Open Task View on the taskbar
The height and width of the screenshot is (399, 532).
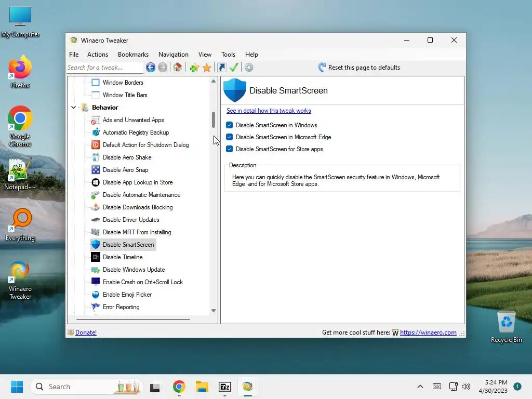pyautogui.click(x=155, y=387)
